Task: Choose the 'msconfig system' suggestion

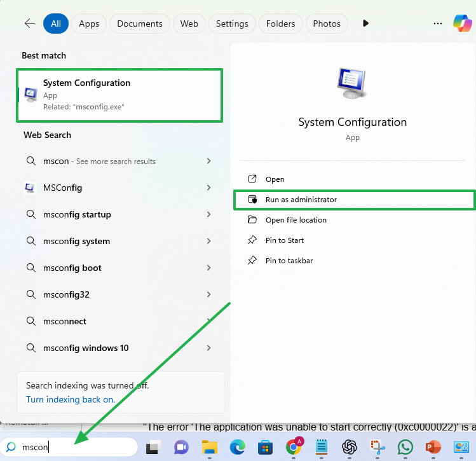Action: tap(119, 241)
